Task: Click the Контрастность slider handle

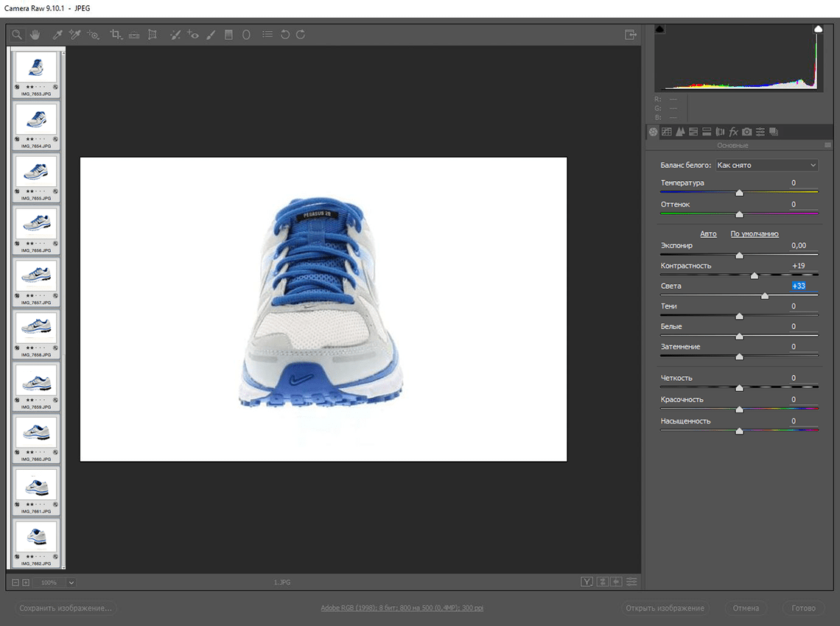Action: [754, 275]
